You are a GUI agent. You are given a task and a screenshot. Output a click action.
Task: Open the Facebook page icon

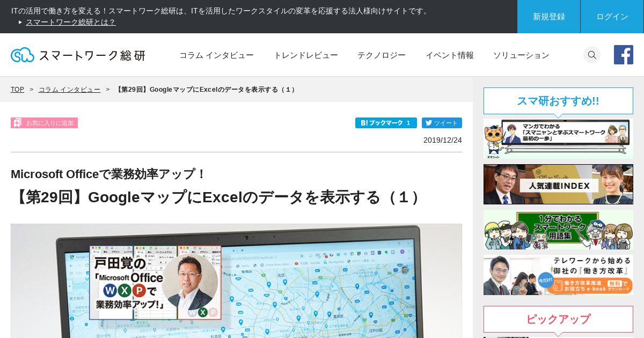pos(624,55)
